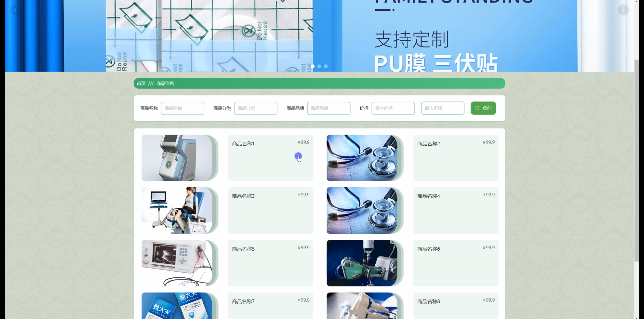Go to 首页 breadcrumb link
Viewport: 644px width, 319px height.
tap(141, 84)
